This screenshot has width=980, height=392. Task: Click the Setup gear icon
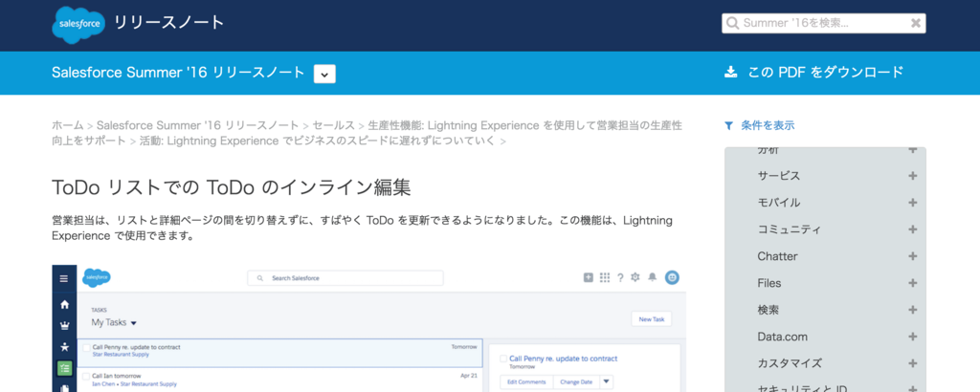[x=635, y=278]
